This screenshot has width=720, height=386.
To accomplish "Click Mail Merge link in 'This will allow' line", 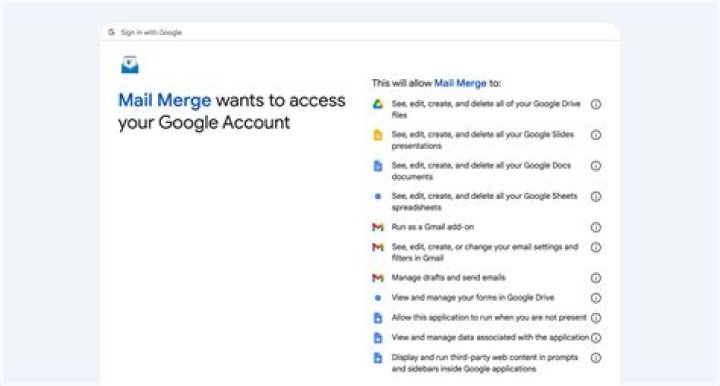I will 460,83.
